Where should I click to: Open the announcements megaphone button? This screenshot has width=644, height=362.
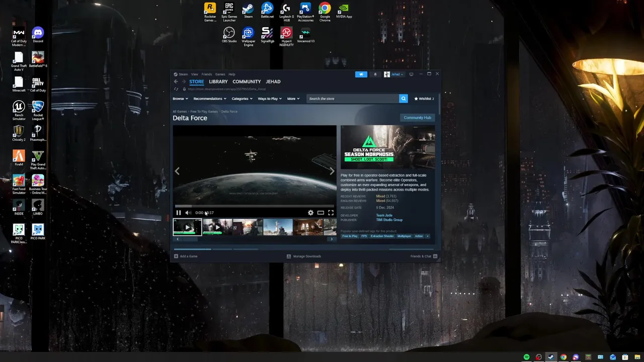coord(361,74)
